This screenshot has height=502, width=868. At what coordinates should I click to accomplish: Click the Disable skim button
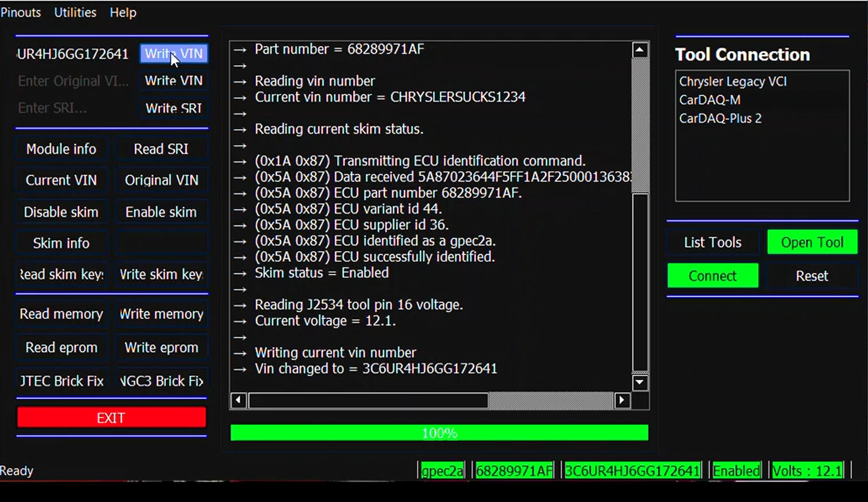(61, 212)
